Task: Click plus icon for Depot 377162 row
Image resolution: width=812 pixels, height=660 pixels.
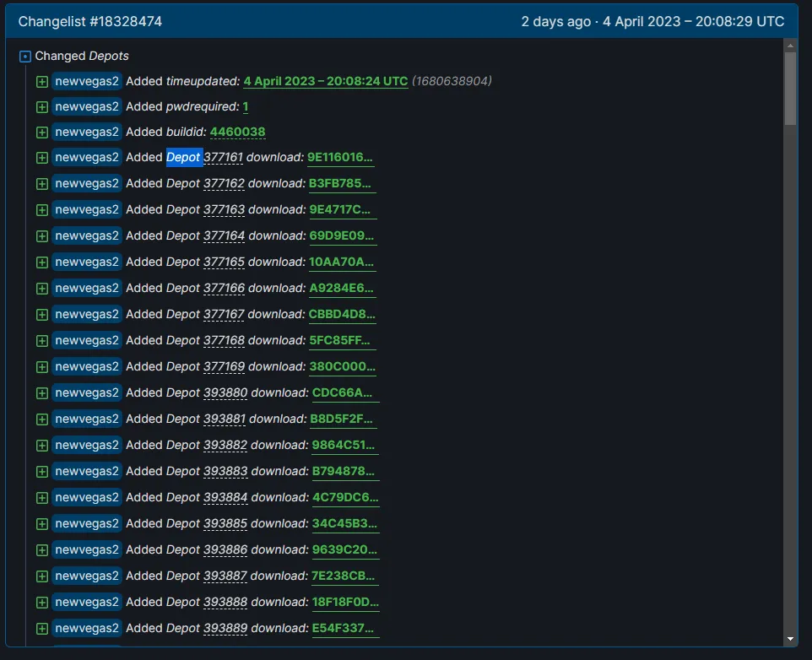Action: click(x=42, y=184)
